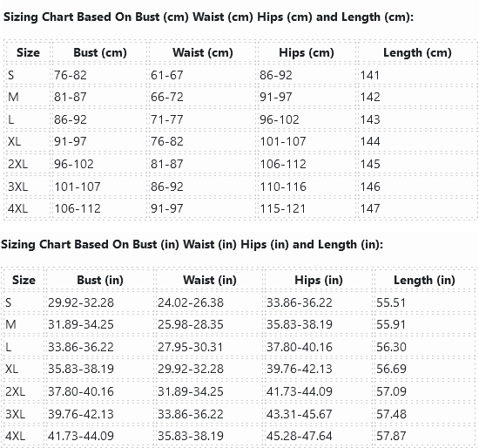
Task: Click hips value 41.73-44.09 in the 2XL row
Action: coord(300,391)
